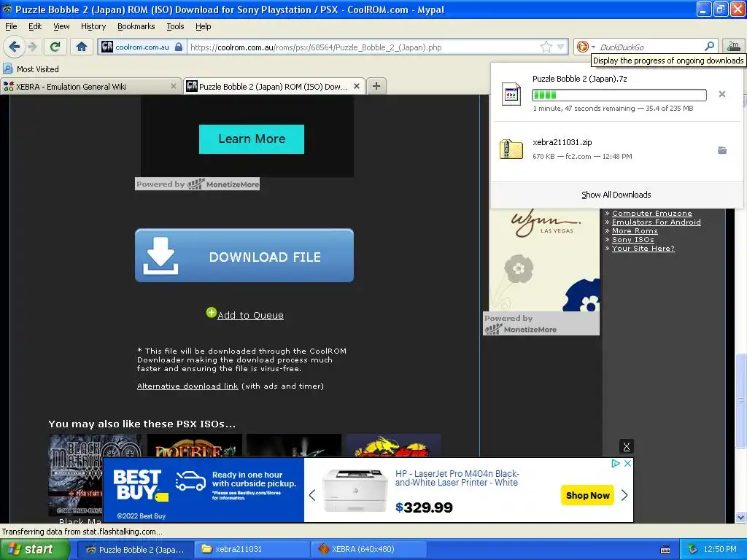The image size is (747, 560).
Task: Click the DOWNLOAD FILE button
Action: (244, 256)
